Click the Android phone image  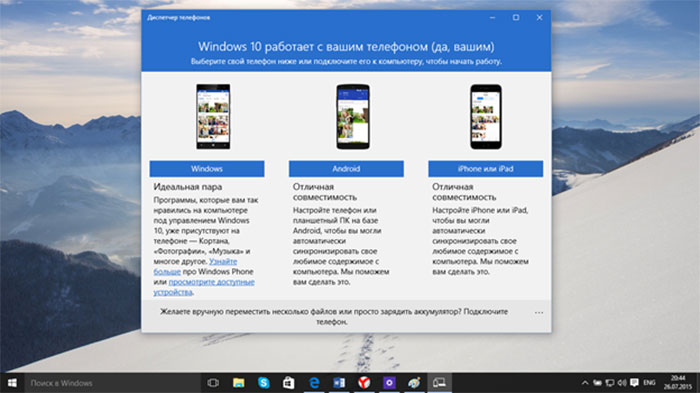[353, 117]
